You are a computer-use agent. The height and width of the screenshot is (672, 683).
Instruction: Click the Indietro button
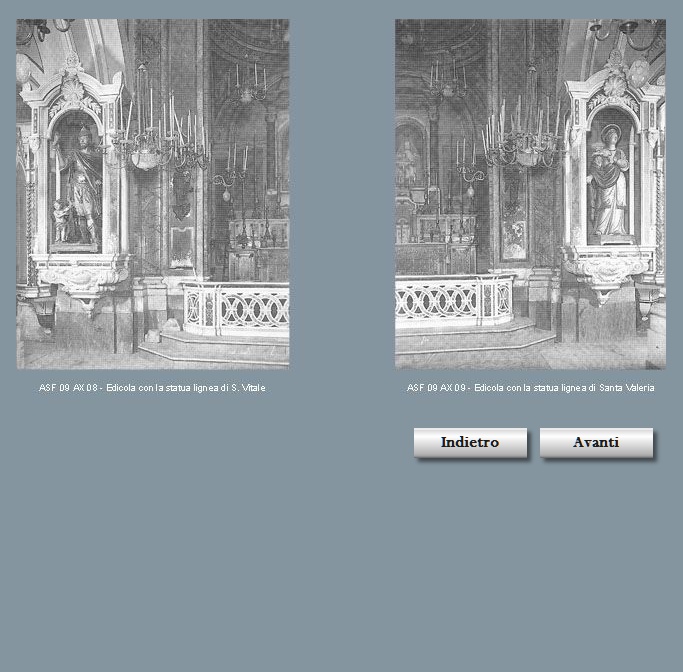point(470,442)
